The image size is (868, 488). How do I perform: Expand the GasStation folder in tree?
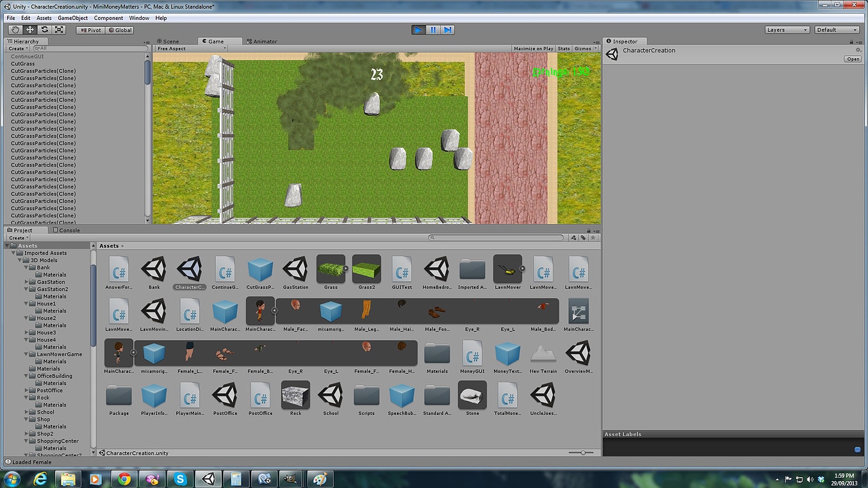(26, 282)
